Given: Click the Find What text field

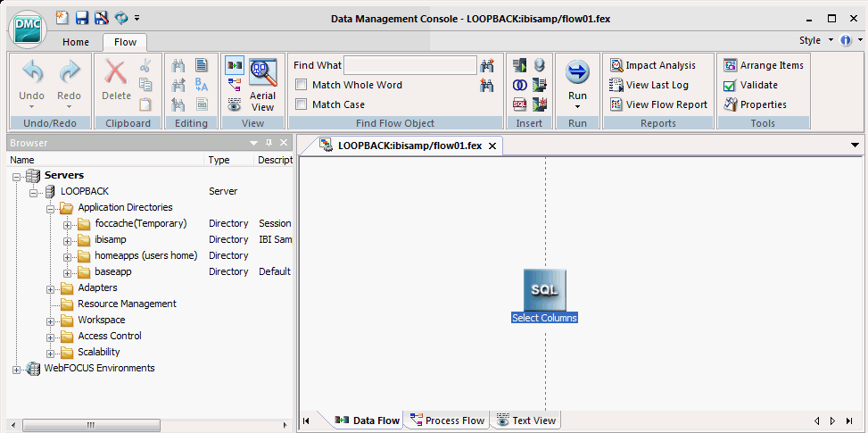Looking at the screenshot, I should pyautogui.click(x=410, y=65).
